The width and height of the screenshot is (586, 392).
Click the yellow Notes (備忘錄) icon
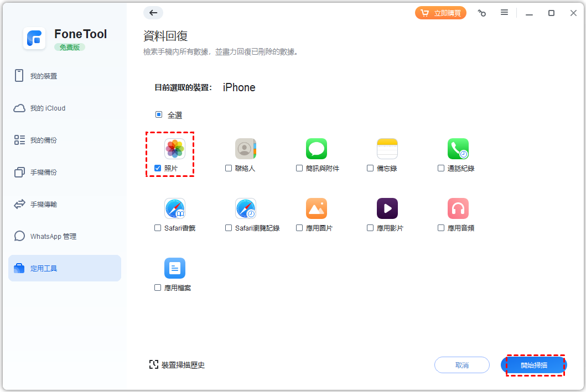387,149
